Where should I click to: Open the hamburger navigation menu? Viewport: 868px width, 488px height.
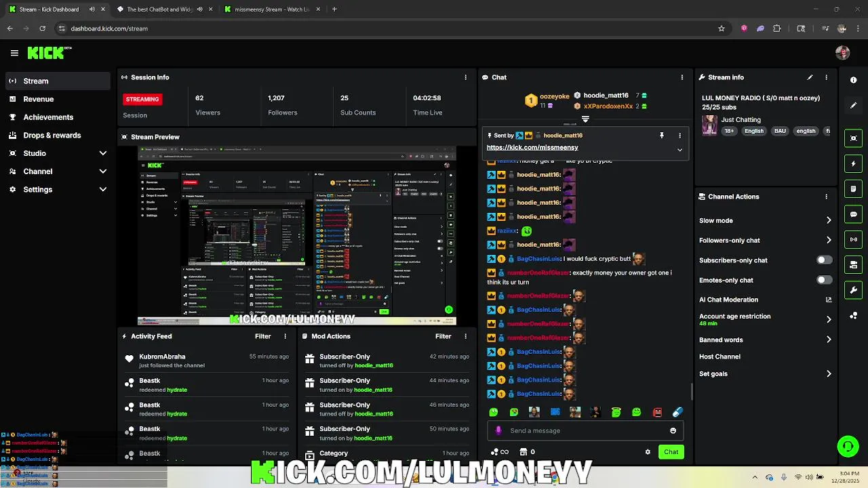click(x=14, y=53)
